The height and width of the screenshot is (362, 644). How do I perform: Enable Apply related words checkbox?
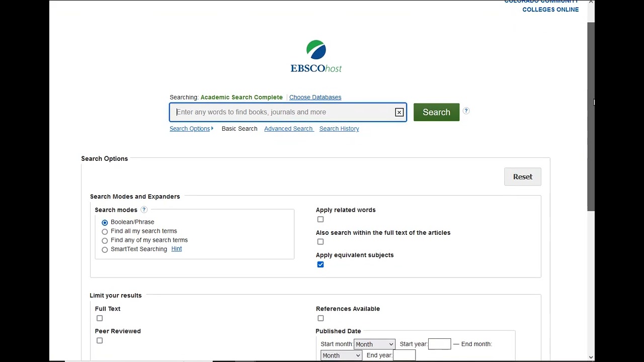coord(320,219)
